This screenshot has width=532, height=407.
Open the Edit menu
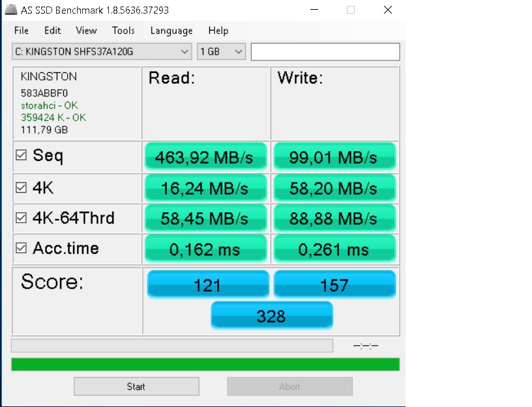pos(53,31)
